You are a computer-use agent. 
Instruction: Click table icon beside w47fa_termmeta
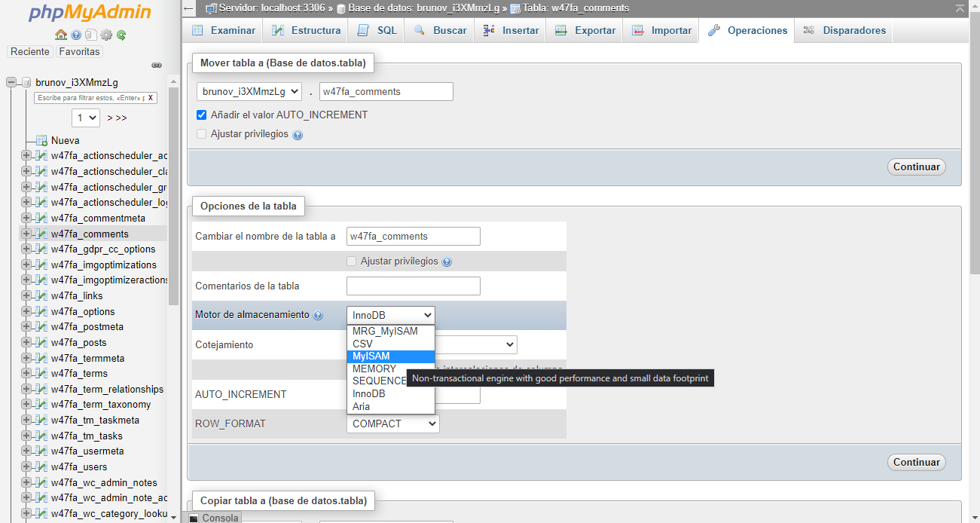42,358
